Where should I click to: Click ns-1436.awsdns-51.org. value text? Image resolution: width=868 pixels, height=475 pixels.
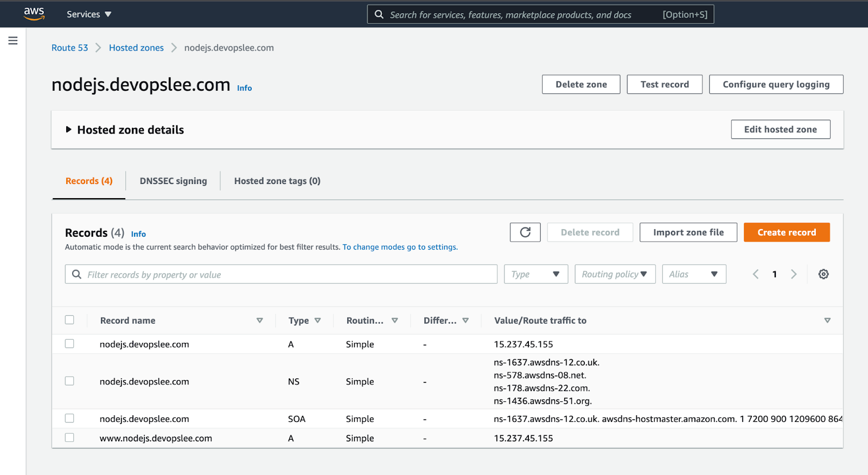[x=542, y=401]
